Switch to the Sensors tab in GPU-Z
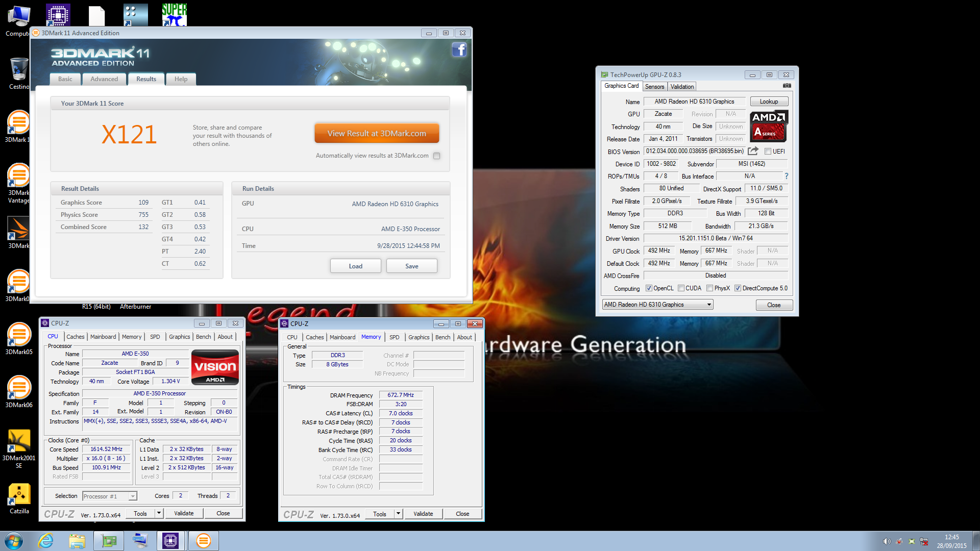 point(654,87)
